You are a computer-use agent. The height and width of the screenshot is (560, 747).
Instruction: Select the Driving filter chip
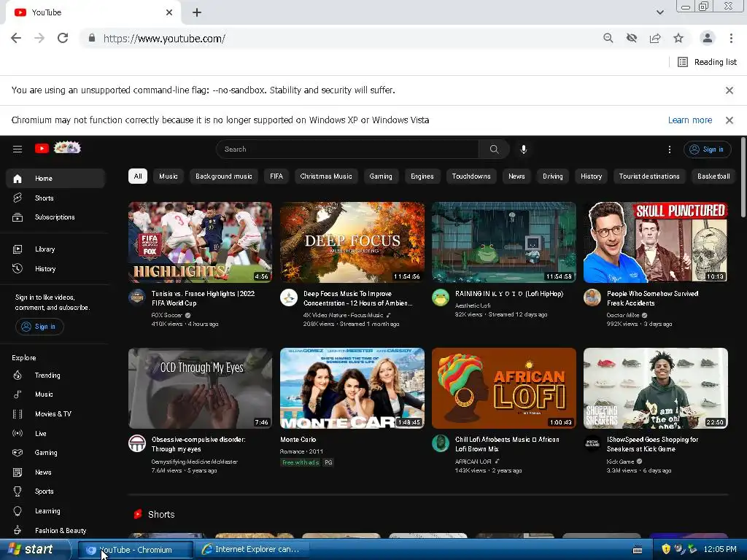click(x=553, y=176)
